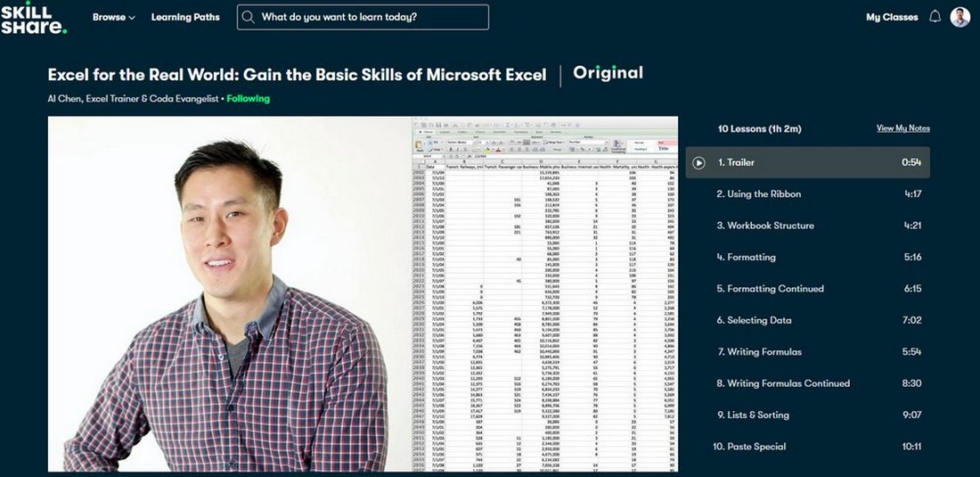
Task: Select lesson 2. Using the Ribbon
Action: [807, 193]
